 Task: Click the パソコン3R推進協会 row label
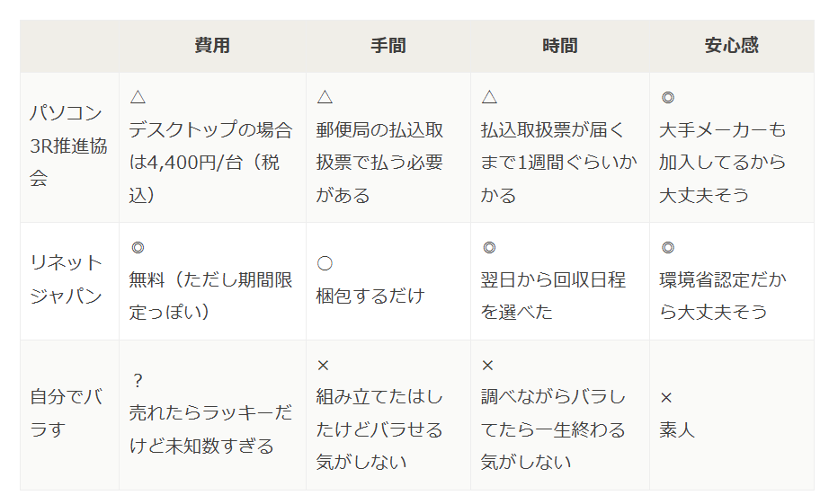[x=68, y=146]
